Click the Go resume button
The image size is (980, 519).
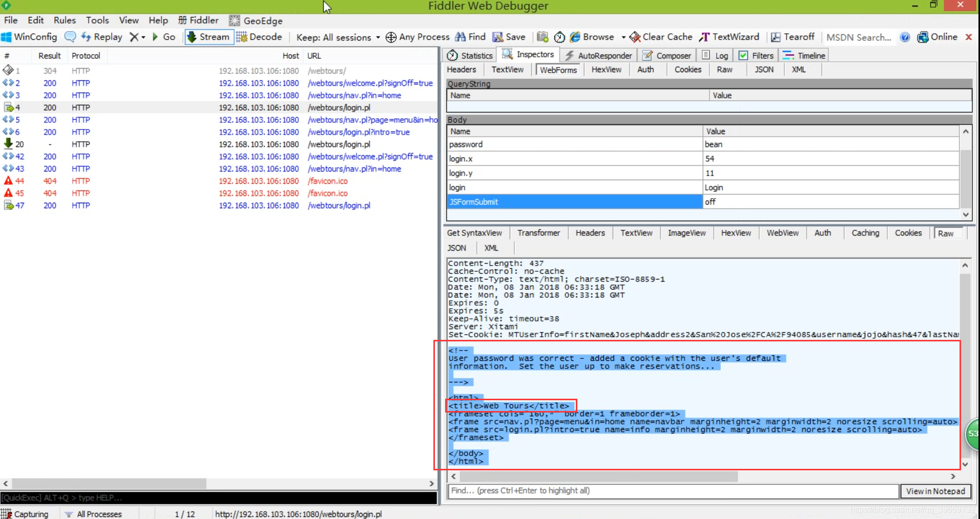click(164, 37)
